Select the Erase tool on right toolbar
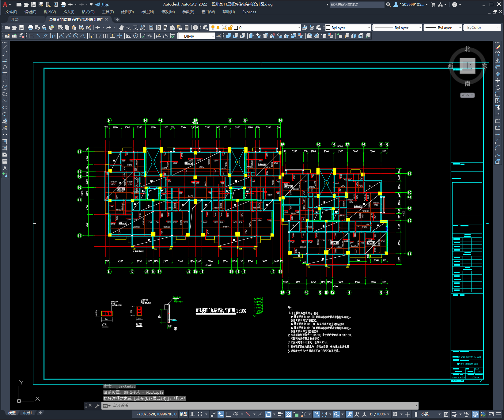The height and width of the screenshot is (420, 504). point(498,47)
